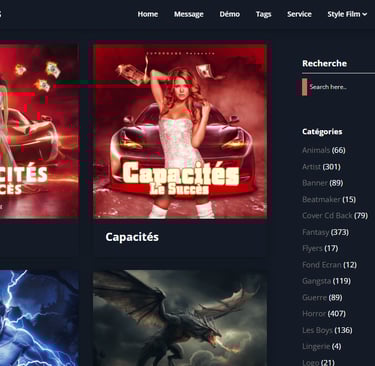375x366 pixels.
Task: Open the Flyers category
Action: click(312, 248)
